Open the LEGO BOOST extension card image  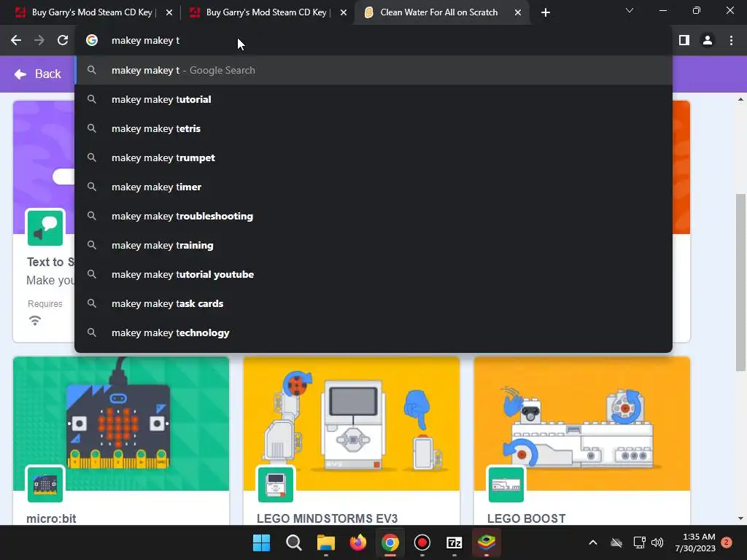pos(582,424)
